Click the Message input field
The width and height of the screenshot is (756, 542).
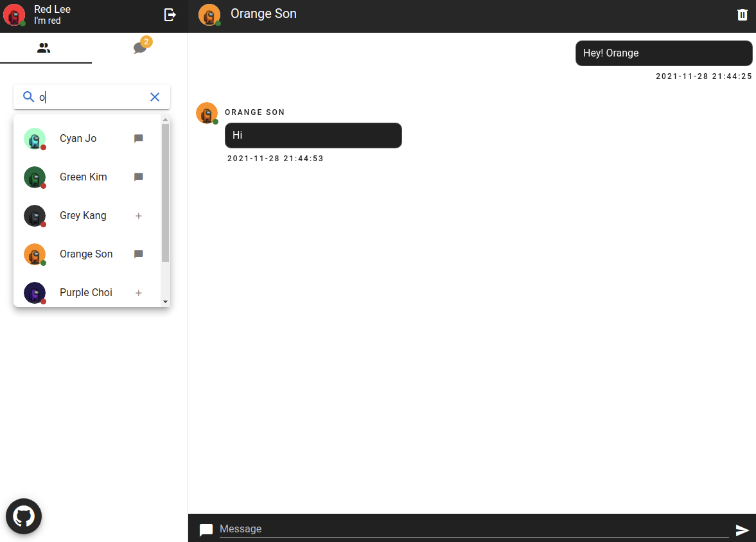tap(474, 529)
